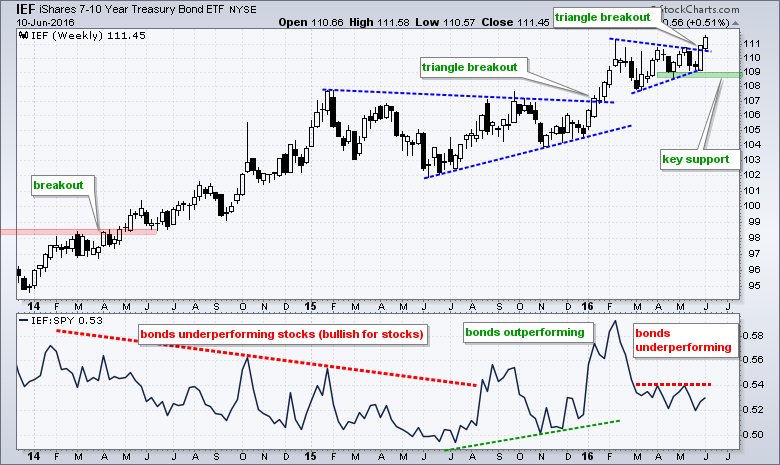780x465 pixels.
Task: Click the 0.52 ratio axis label
Action: [753, 410]
